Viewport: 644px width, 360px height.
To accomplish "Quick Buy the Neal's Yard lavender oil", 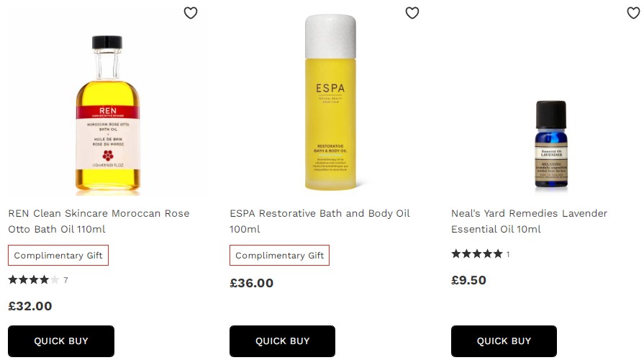I will (504, 341).
